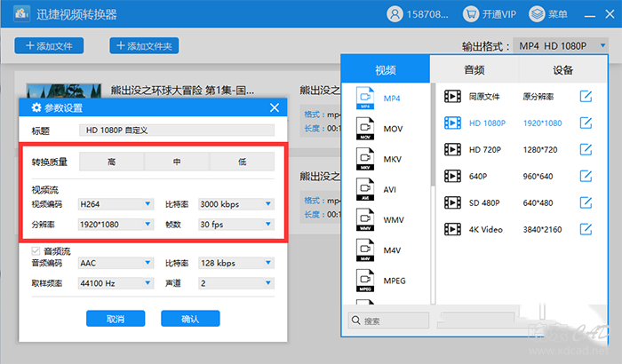The width and height of the screenshot is (622, 364).
Task: Edit parameters for 640P preset
Action: [586, 176]
